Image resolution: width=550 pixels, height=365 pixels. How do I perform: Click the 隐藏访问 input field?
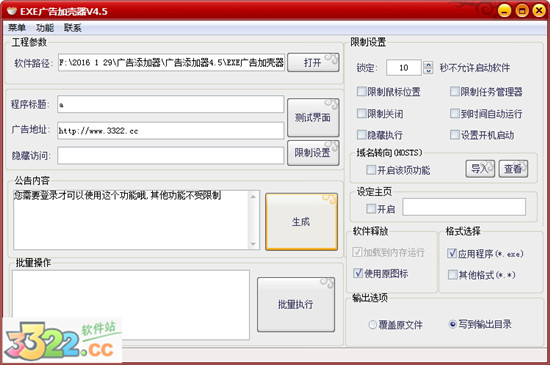pos(170,155)
